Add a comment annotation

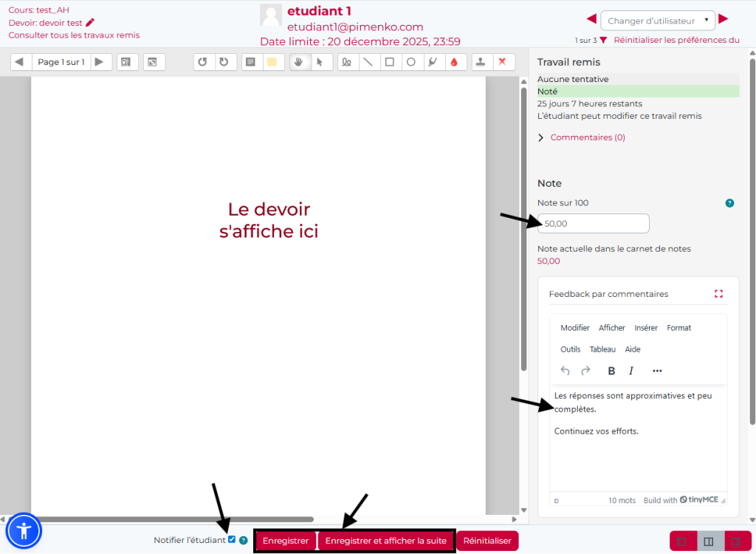250,62
